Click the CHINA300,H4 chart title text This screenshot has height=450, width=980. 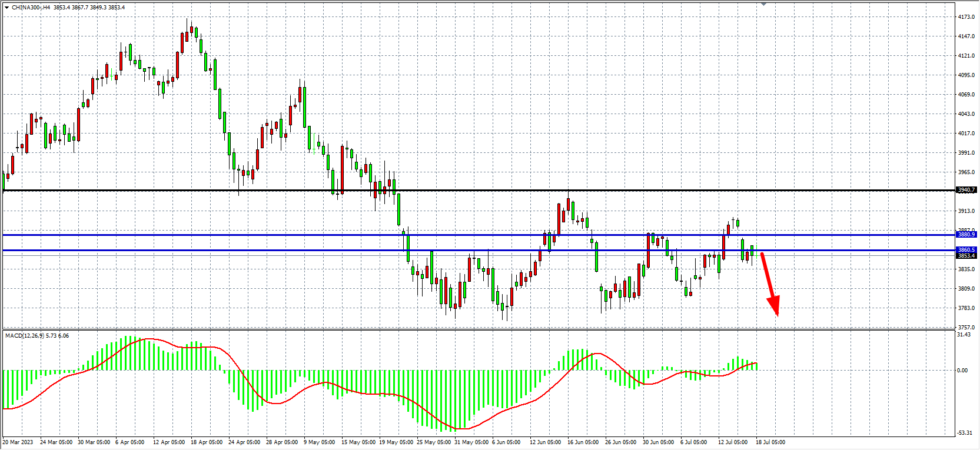pos(31,8)
